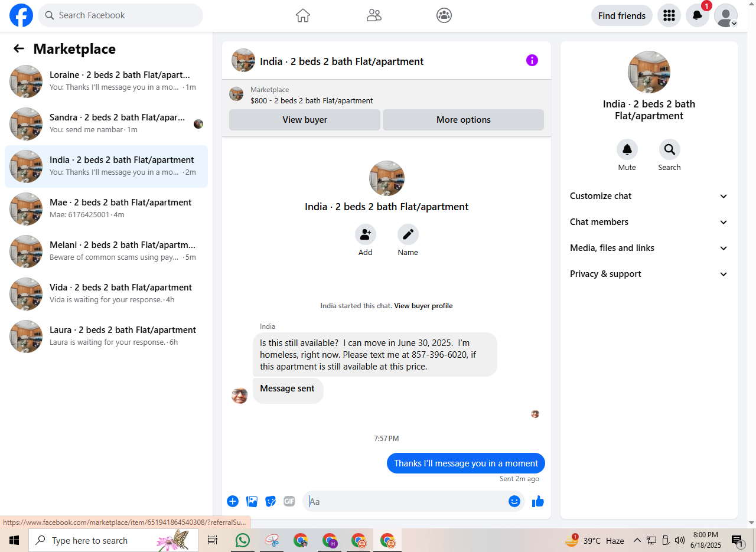
Task: Open Laura's apartment conversation
Action: 106,337
